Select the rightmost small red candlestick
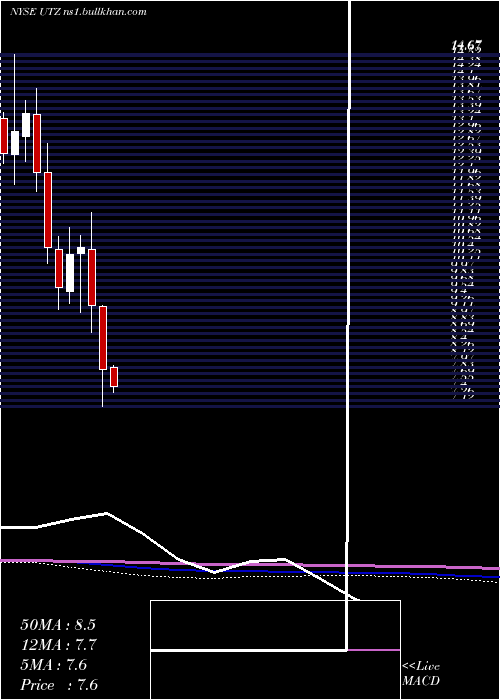This screenshot has height=700, width=500. tap(114, 377)
